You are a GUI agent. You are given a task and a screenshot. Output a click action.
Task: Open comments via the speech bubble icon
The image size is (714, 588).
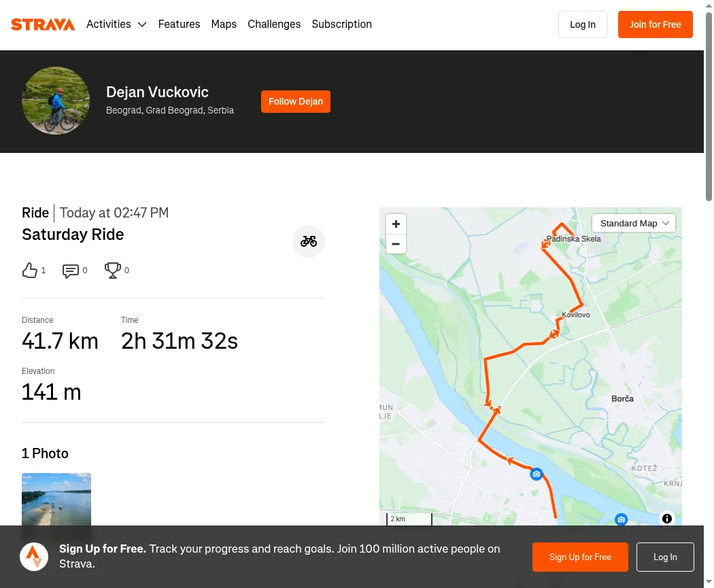point(71,271)
